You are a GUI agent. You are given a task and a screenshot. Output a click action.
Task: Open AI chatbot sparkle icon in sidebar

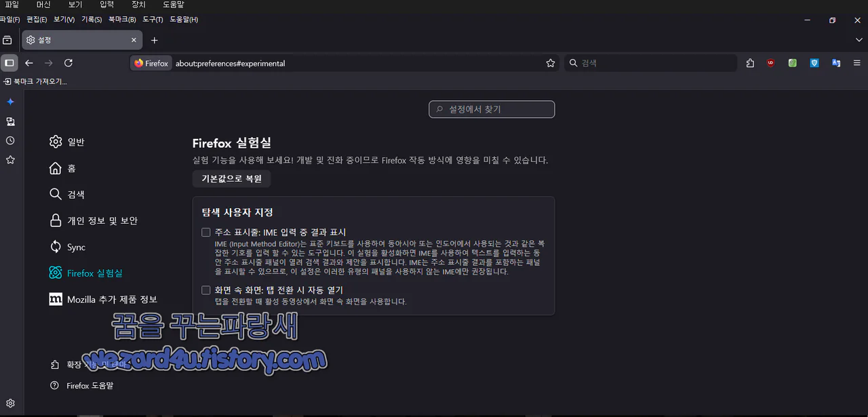coord(10,102)
